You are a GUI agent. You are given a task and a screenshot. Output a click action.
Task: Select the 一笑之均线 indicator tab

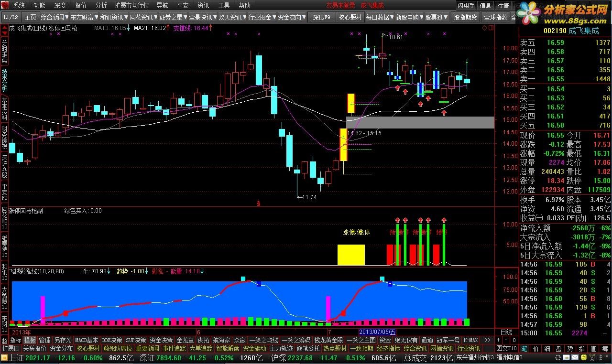(263, 340)
